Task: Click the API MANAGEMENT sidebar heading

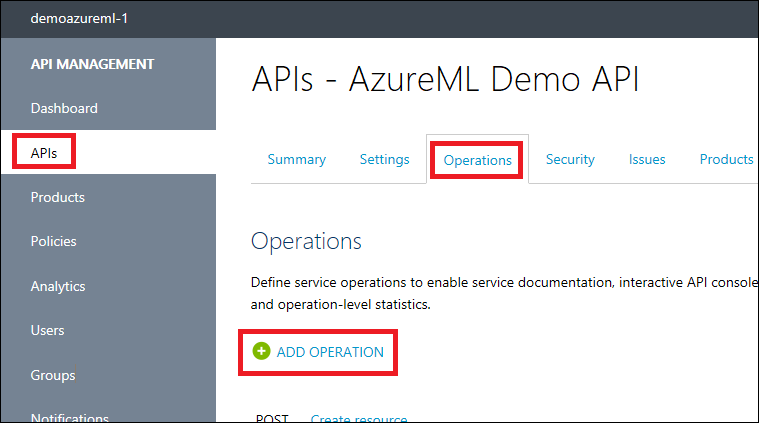Action: click(x=92, y=64)
